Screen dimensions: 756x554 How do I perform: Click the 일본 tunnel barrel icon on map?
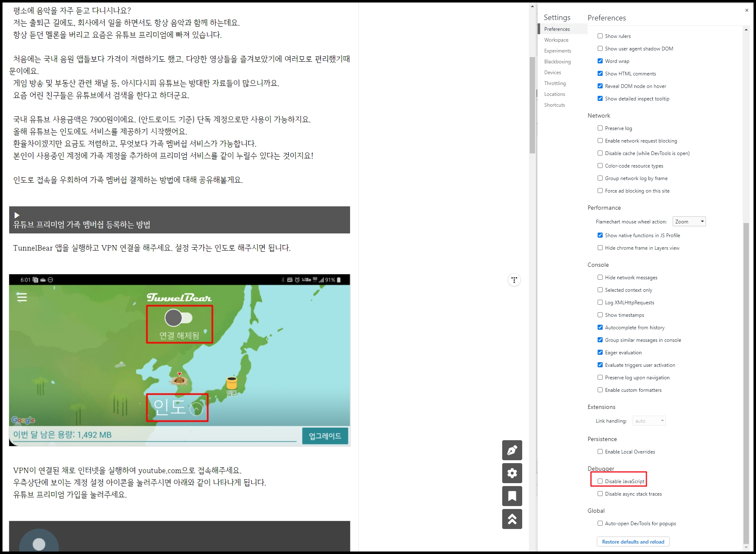pos(231,382)
